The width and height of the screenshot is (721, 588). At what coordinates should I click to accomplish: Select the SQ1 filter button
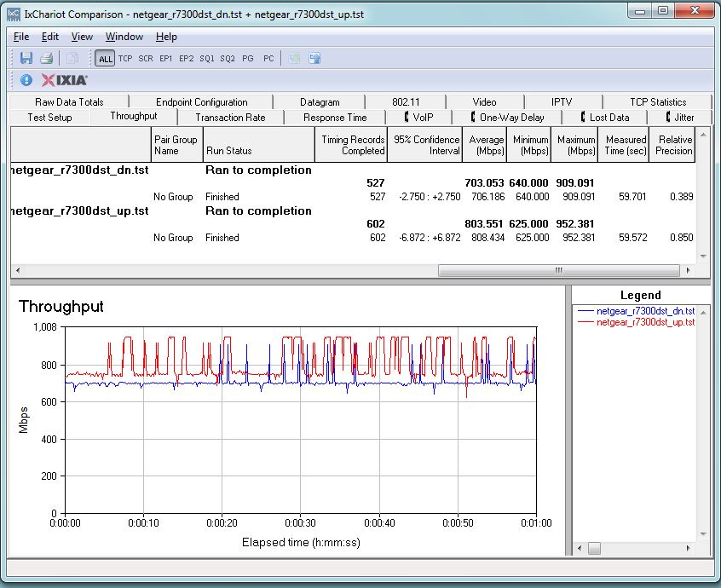[x=207, y=59]
